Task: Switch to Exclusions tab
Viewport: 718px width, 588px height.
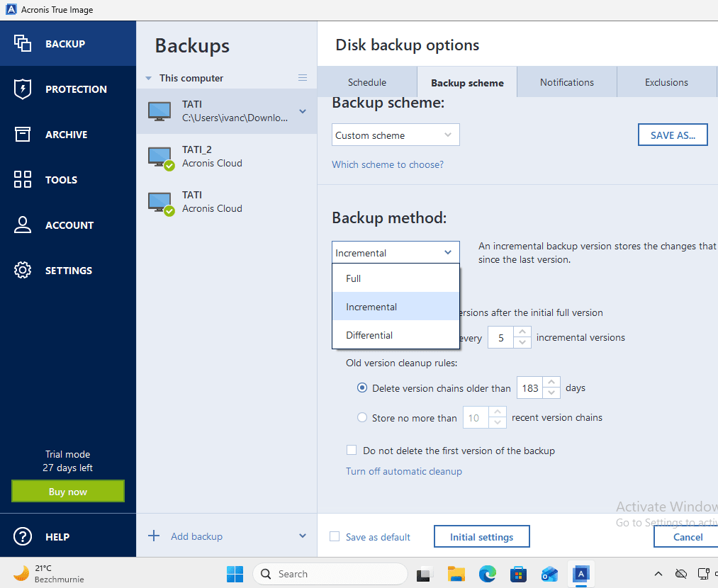Action: click(666, 82)
